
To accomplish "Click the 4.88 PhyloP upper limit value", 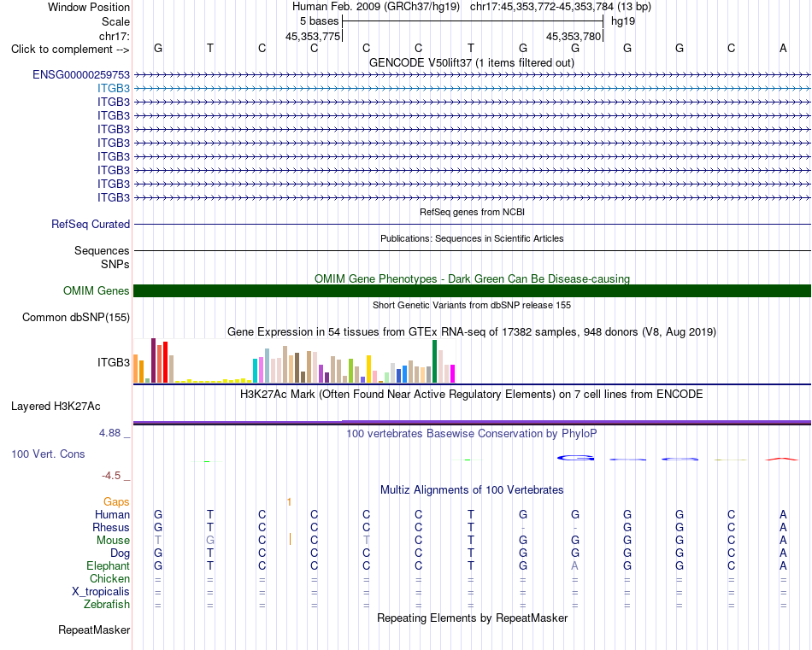I will pyautogui.click(x=109, y=433).
